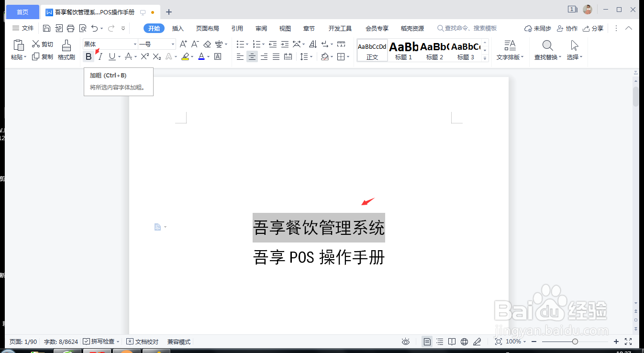Screen dimensions: 644x353
Task: Click the strikethrough text icon
Action: pyautogui.click(x=128, y=57)
